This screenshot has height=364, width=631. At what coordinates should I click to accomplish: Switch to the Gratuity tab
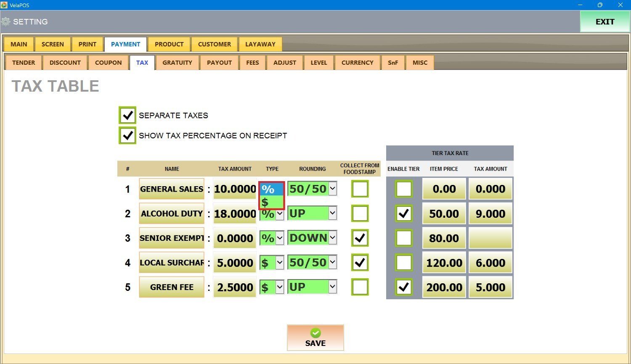(x=177, y=63)
